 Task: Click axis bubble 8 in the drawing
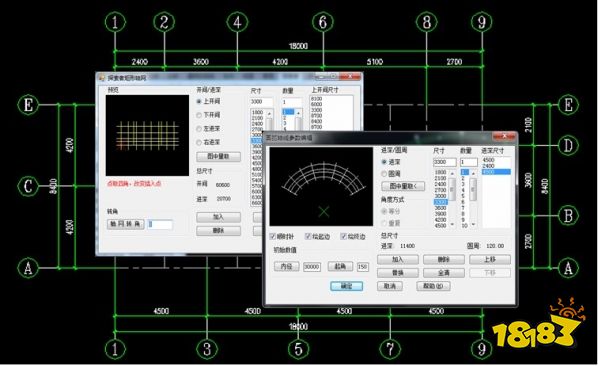pyautogui.click(x=427, y=22)
